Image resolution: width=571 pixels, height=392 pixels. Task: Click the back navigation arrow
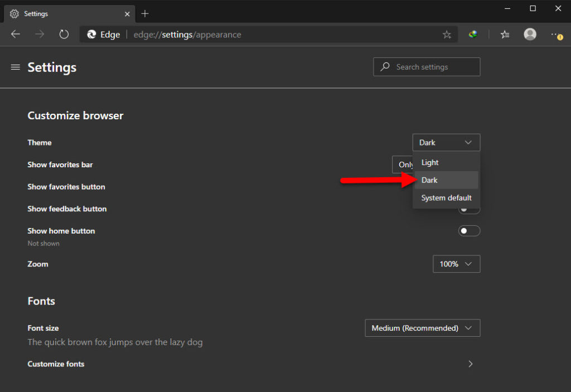coord(15,34)
